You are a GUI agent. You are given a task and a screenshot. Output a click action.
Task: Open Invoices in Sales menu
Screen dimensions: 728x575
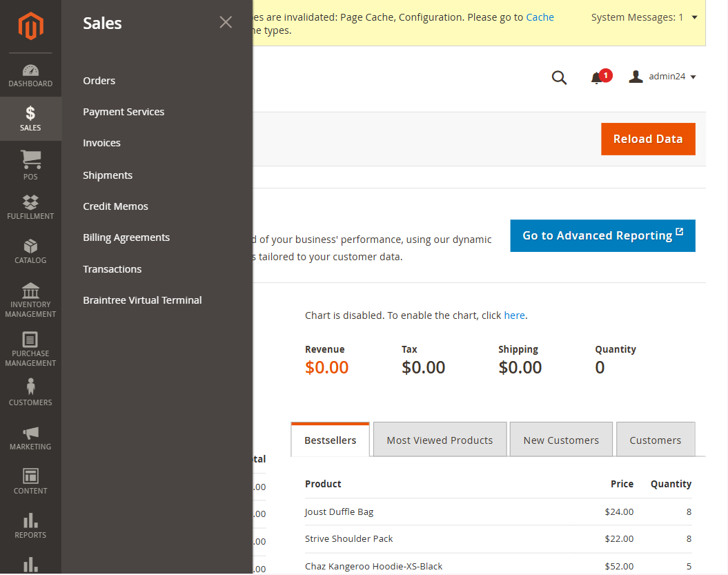tap(101, 143)
